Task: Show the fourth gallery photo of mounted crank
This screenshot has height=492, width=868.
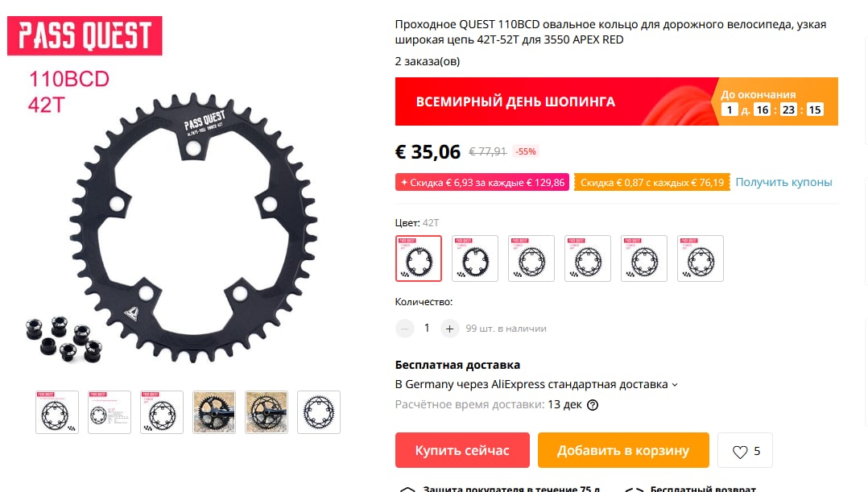Action: [x=213, y=412]
